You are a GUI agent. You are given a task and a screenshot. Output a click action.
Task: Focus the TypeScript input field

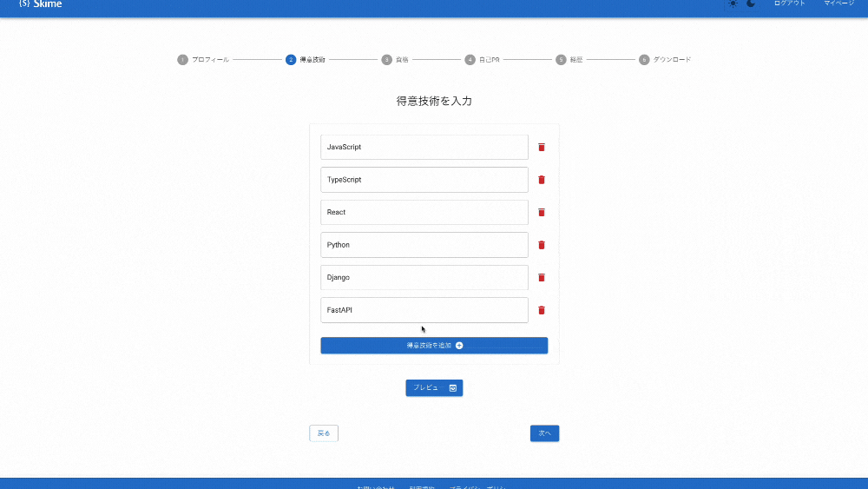424,180
